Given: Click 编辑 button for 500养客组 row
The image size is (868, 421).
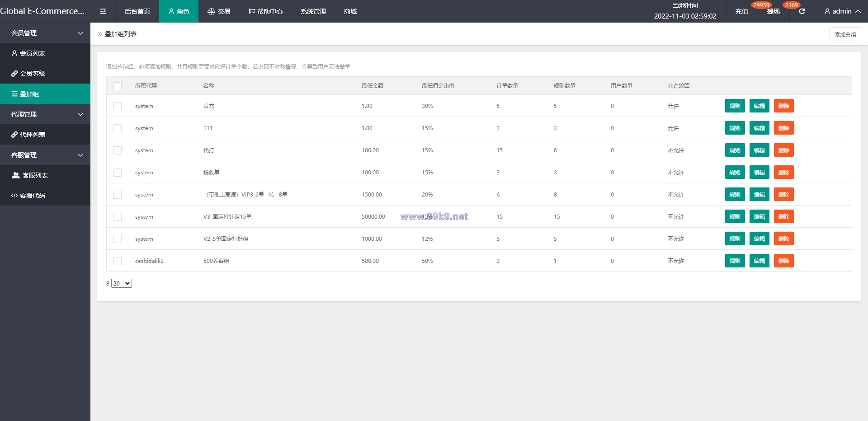Looking at the screenshot, I should pos(759,261).
